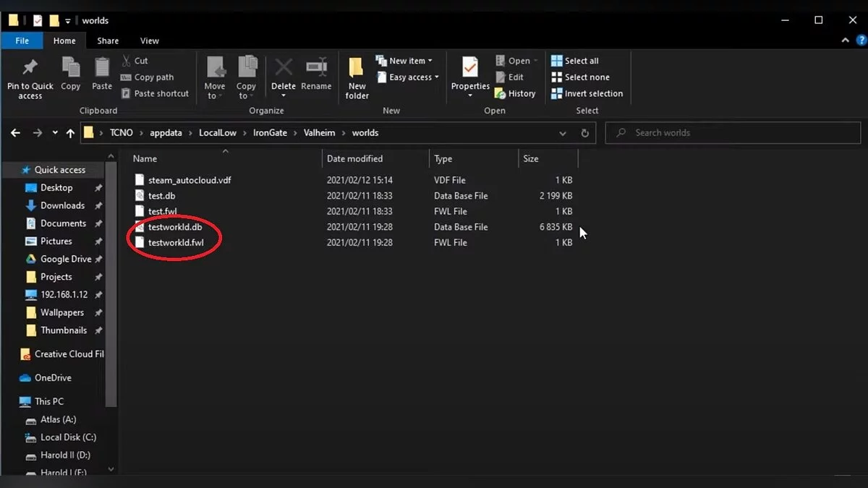Click the Pin to Quick access icon

(30, 69)
